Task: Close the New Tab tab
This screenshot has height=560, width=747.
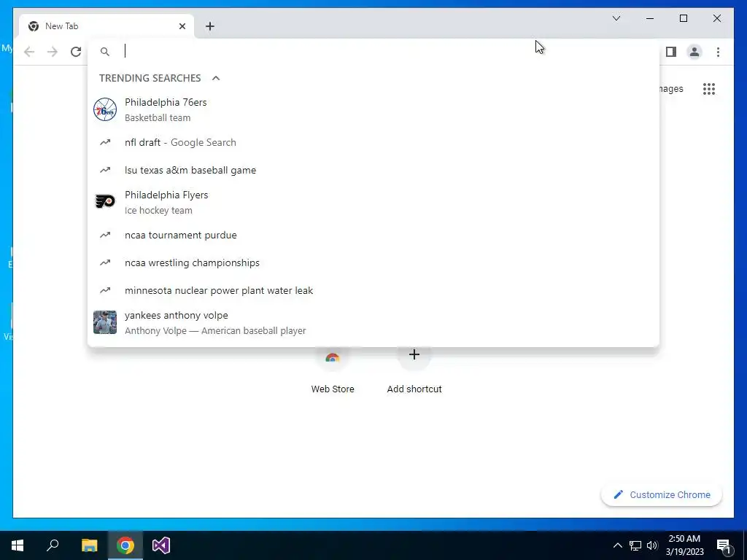Action: click(x=182, y=26)
